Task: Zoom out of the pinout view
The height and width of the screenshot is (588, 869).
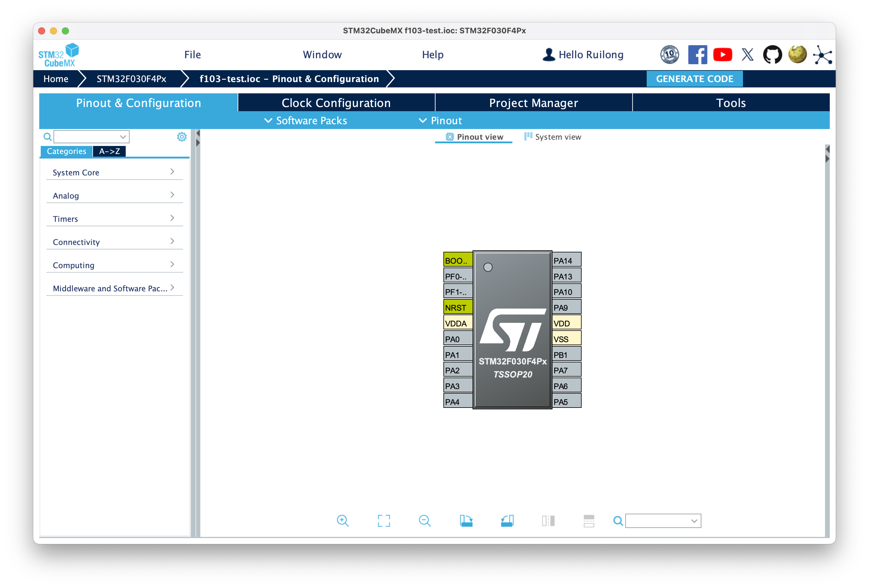Action: [x=425, y=521]
